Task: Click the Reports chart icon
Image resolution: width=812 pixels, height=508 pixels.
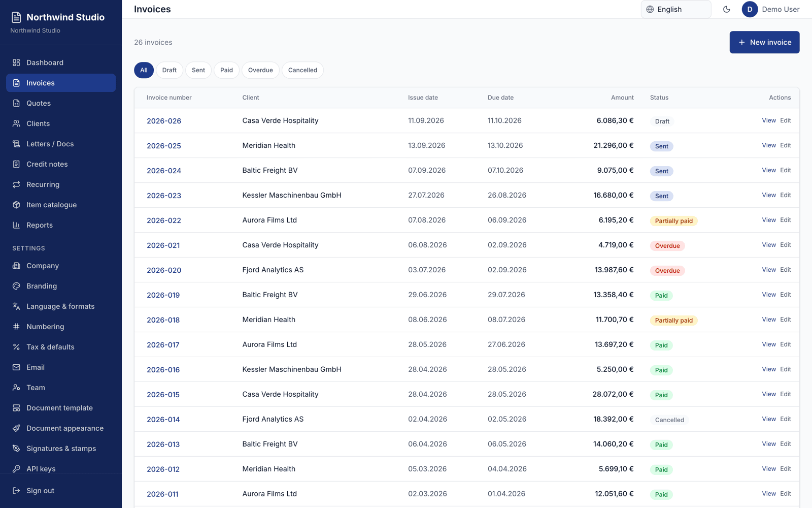Action: [x=16, y=225]
